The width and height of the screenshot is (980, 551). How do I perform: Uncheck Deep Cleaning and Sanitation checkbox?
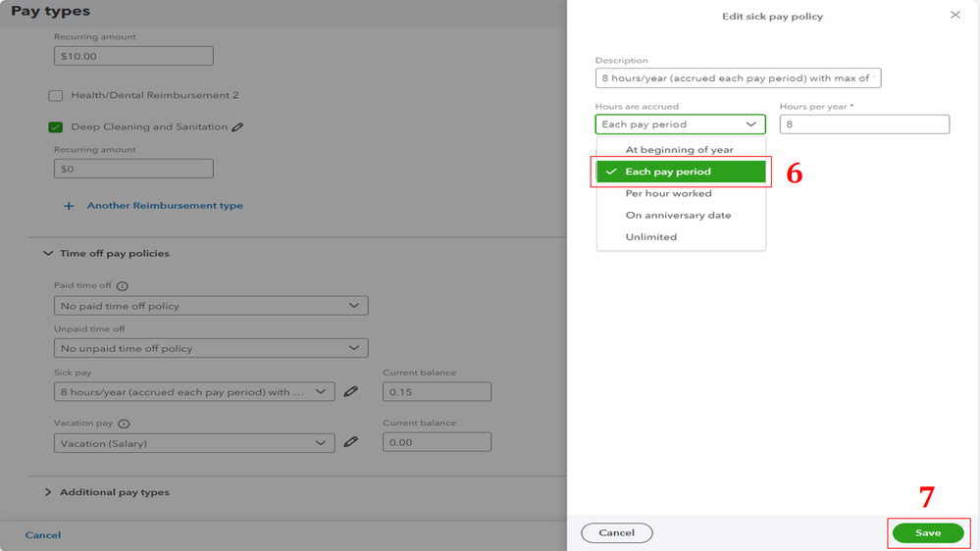[56, 127]
